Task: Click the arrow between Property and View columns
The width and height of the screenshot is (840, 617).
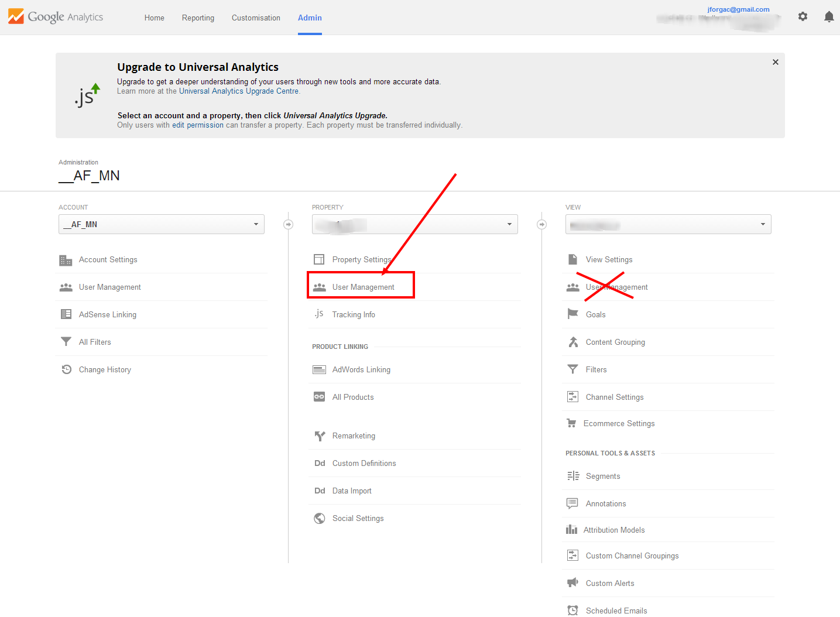Action: [541, 224]
